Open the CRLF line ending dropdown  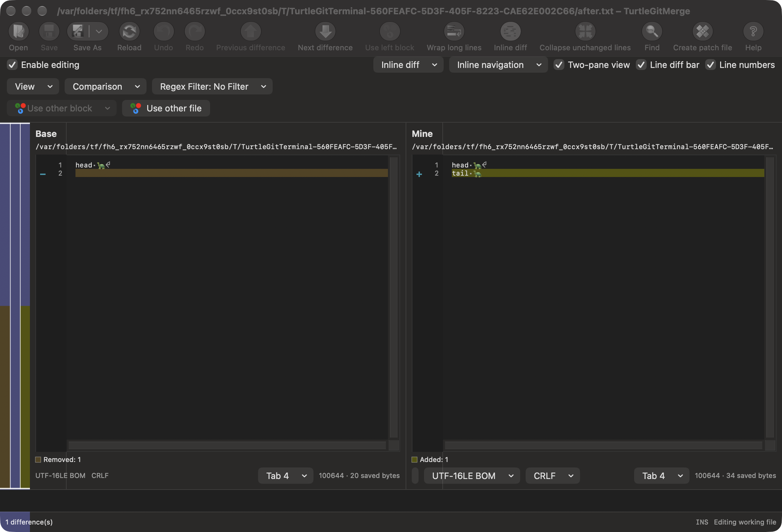click(x=552, y=476)
